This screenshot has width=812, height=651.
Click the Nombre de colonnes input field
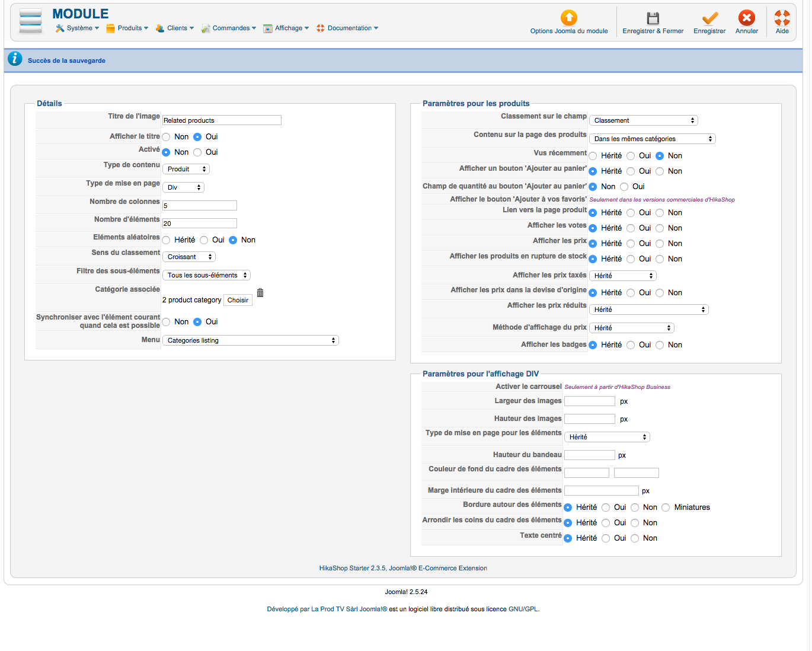pos(200,206)
